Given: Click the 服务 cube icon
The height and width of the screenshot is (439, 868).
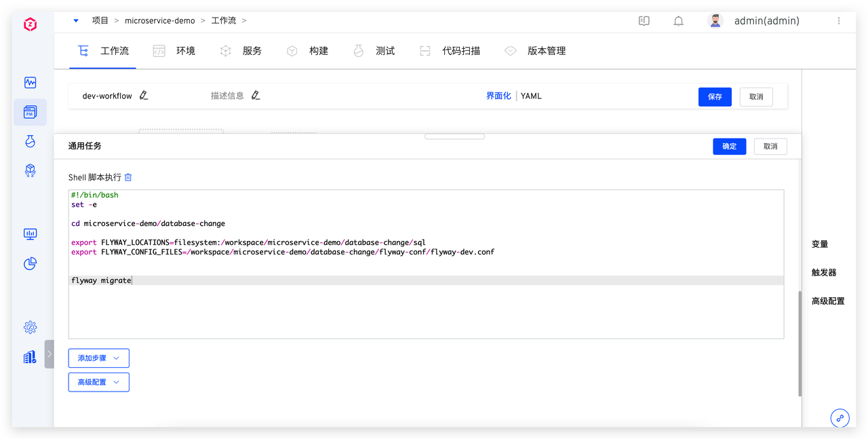Looking at the screenshot, I should point(226,51).
